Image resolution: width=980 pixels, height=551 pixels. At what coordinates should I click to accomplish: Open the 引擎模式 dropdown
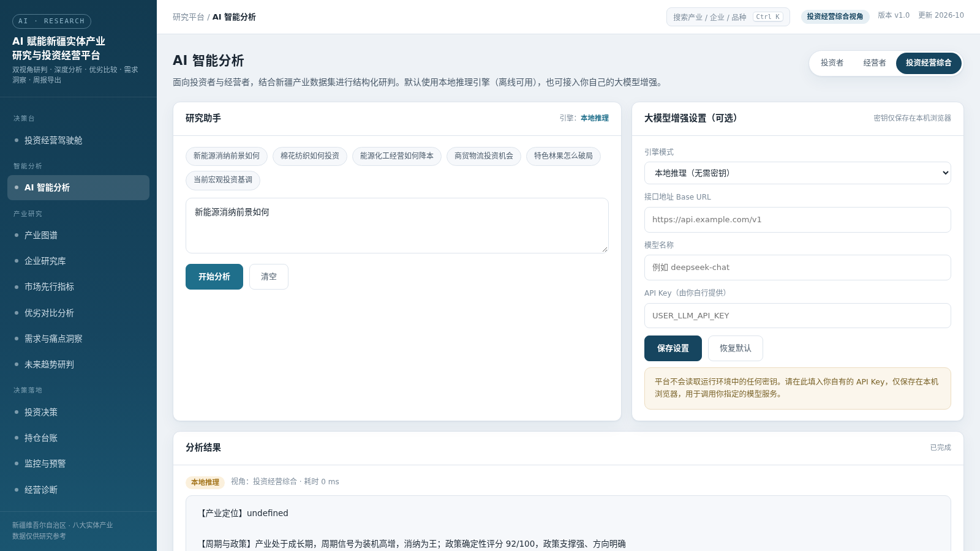point(797,173)
